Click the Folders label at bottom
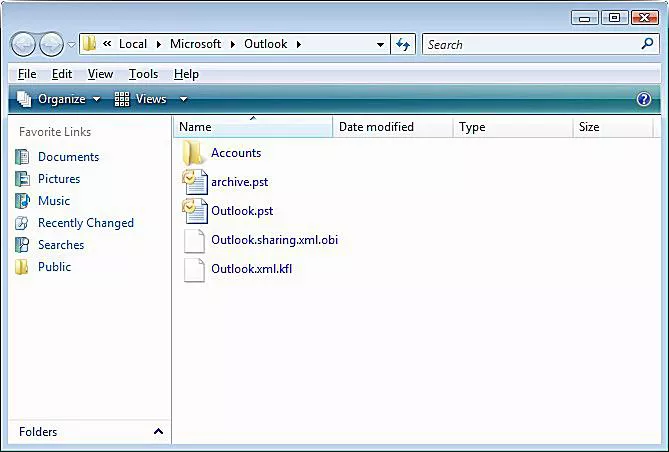The image size is (669, 452). (38, 432)
